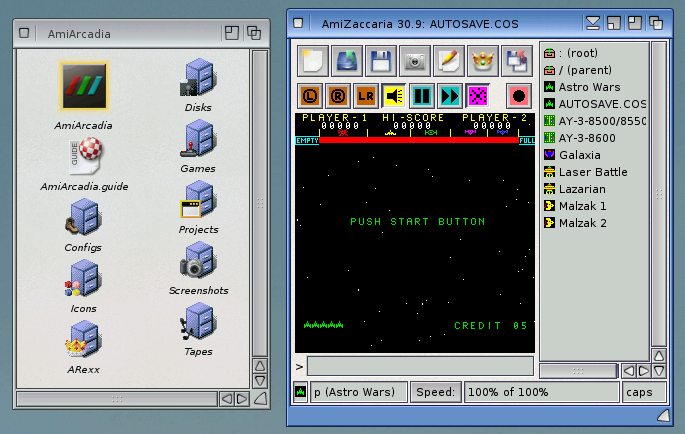Click the pencil edit toolbar icon

449,61
